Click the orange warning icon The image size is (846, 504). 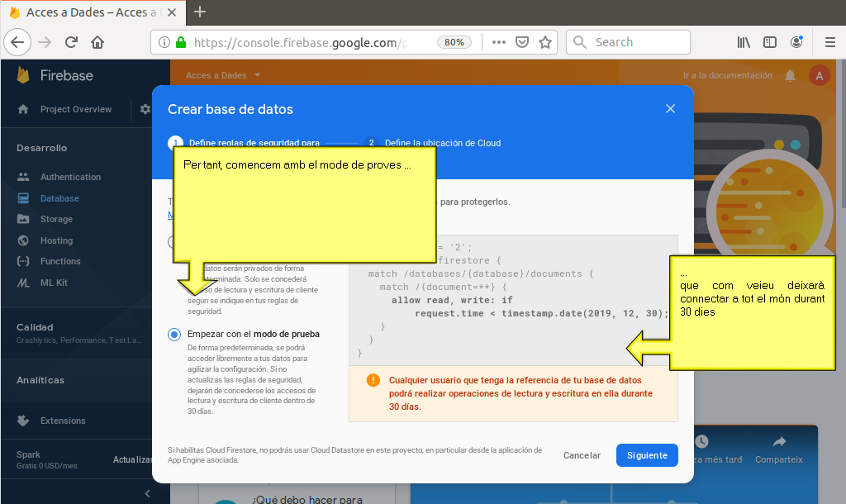click(x=373, y=380)
